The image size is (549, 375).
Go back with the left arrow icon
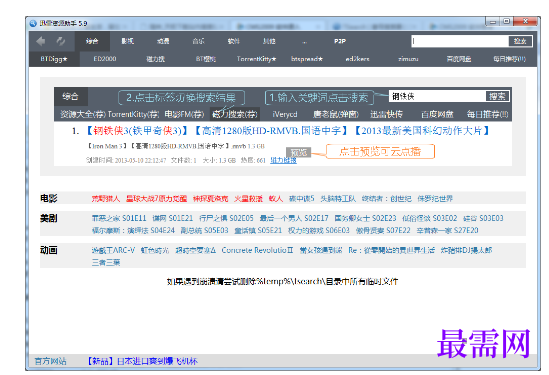[41, 41]
